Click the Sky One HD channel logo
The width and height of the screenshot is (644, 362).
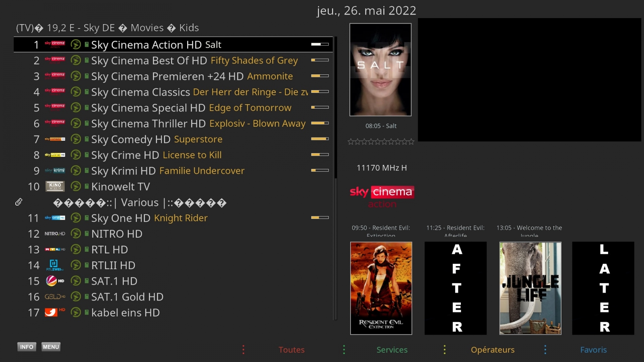pyautogui.click(x=55, y=218)
